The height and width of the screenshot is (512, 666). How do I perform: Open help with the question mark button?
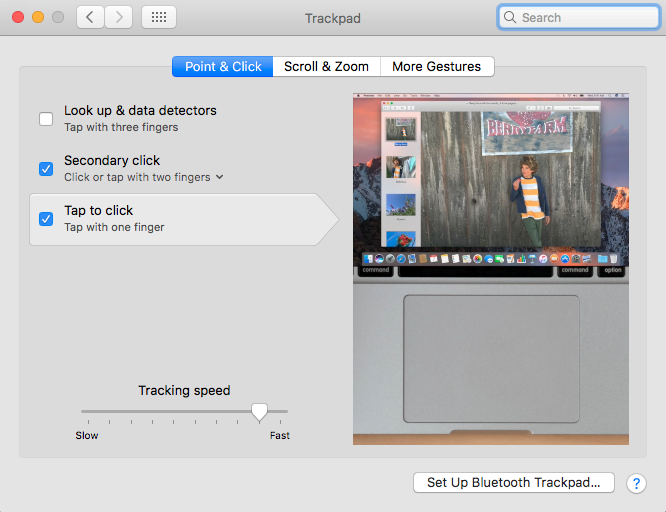636,483
